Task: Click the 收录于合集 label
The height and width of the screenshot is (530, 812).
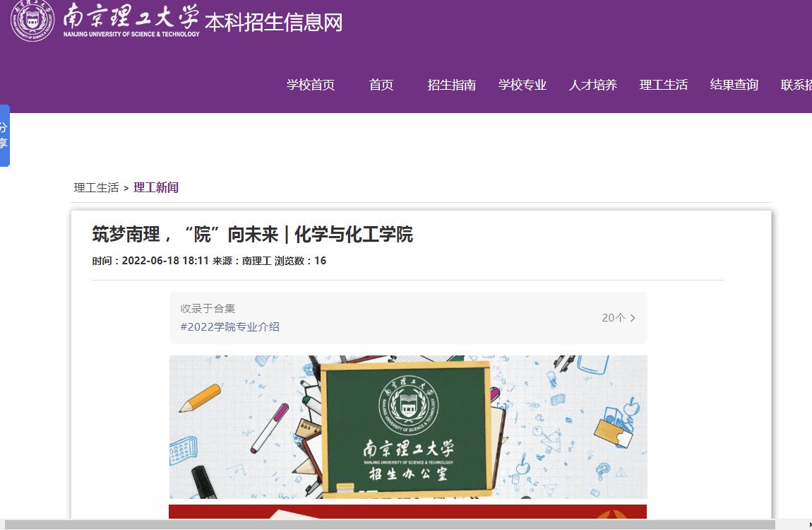Action: 208,309
